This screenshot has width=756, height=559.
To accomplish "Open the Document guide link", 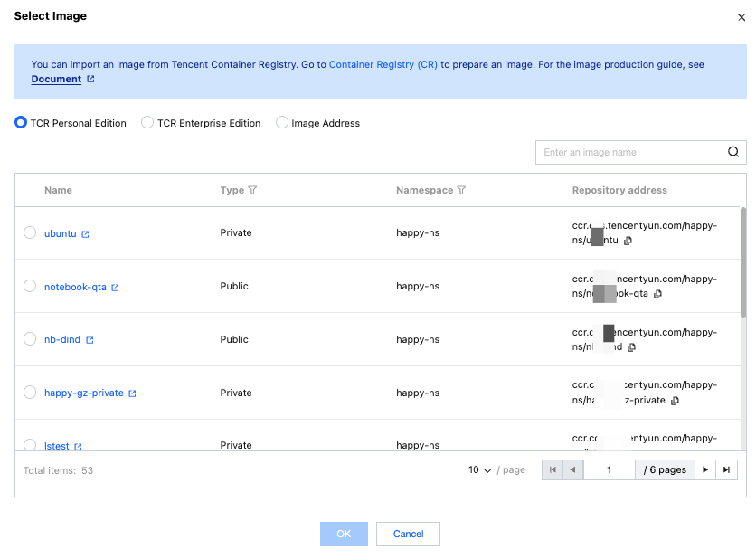I will click(x=56, y=80).
